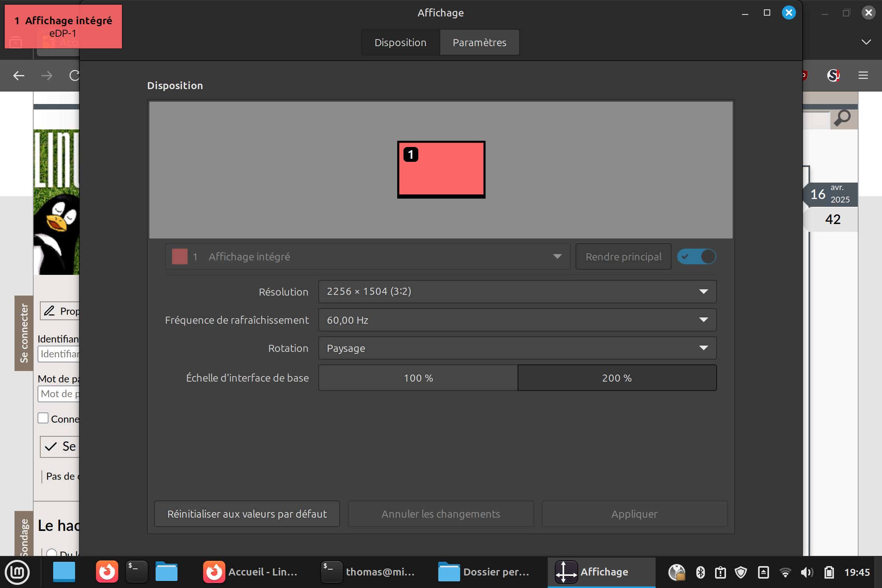Toggle the display enable switch

[x=697, y=256]
